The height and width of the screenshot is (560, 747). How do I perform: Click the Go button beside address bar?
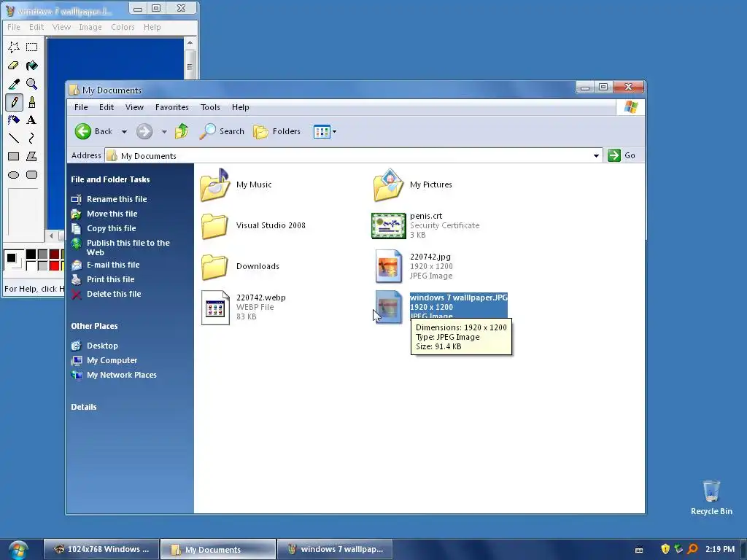[x=622, y=156]
